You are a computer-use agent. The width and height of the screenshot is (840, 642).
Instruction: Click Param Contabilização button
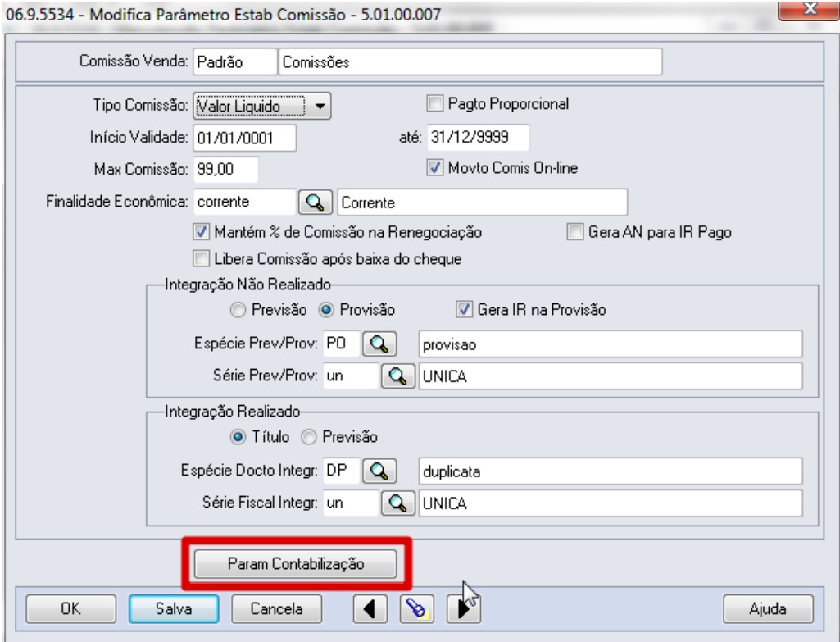click(295, 564)
